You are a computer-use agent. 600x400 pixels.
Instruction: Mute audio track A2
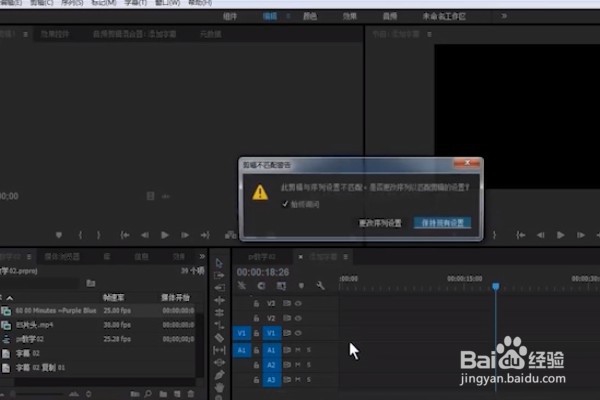click(x=298, y=365)
